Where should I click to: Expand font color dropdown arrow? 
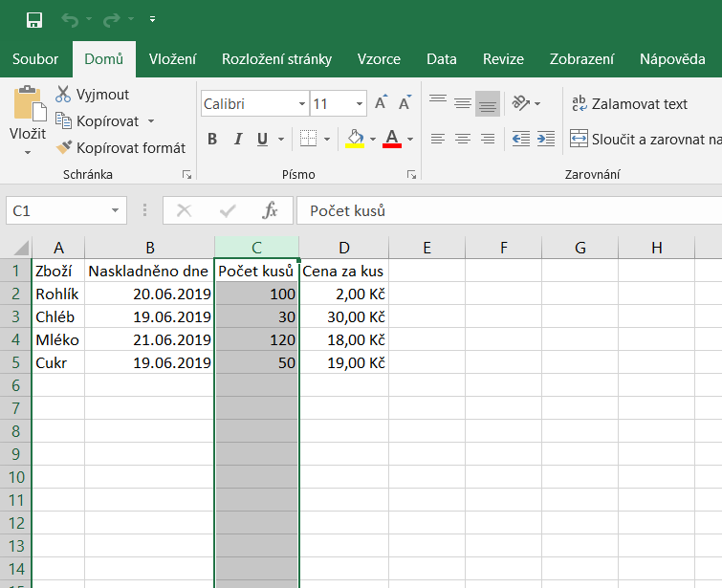[410, 139]
